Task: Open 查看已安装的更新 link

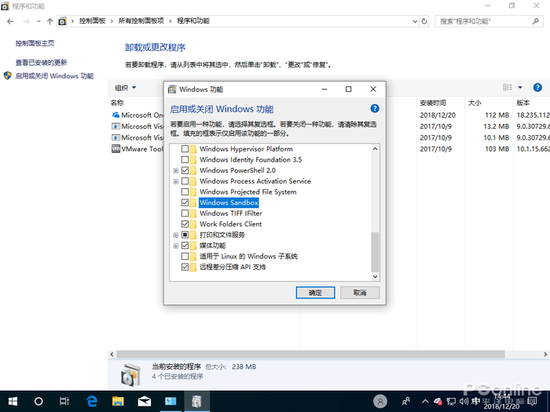Action: click(x=41, y=62)
